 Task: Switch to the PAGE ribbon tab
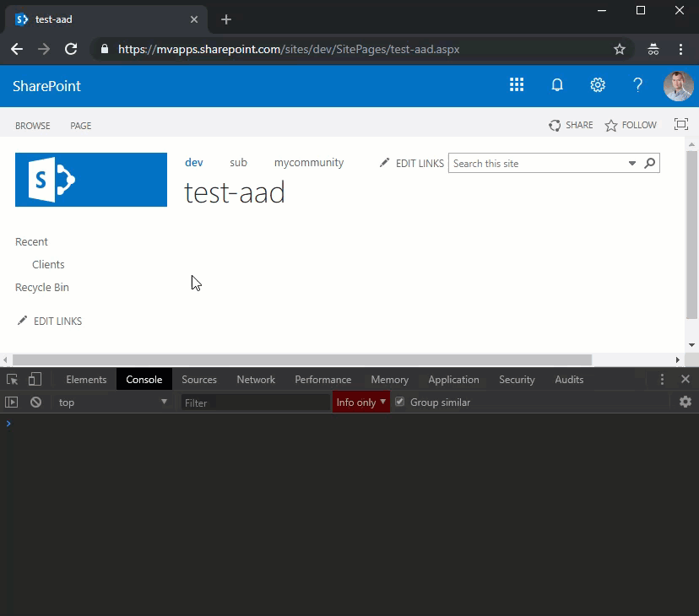(x=81, y=126)
